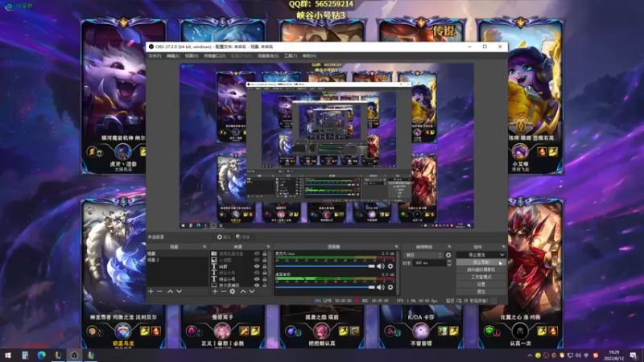Open the Windows Start menu
This screenshot has height=362, width=644.
pyautogui.click(x=8, y=355)
